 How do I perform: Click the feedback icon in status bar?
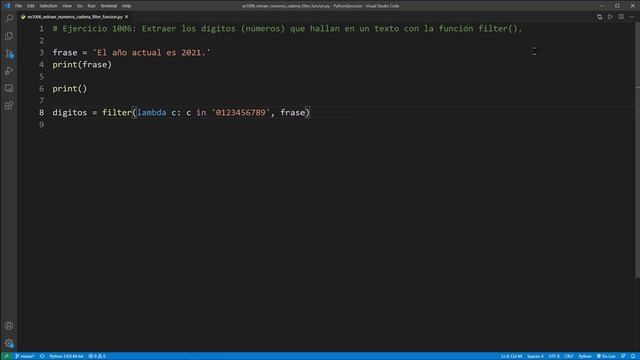pyautogui.click(x=623, y=356)
